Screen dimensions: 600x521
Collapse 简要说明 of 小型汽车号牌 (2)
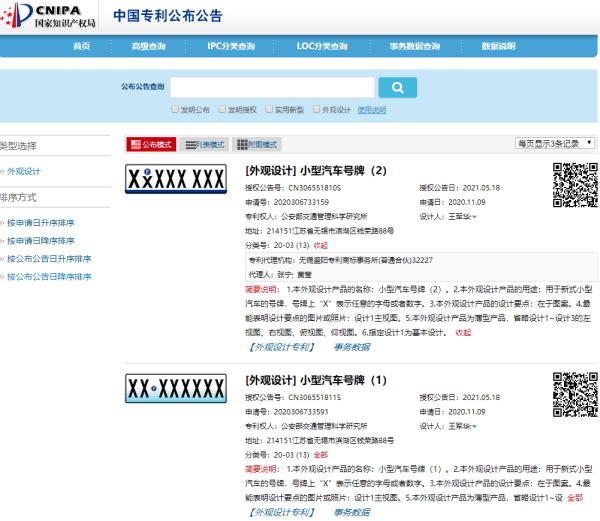click(x=463, y=333)
